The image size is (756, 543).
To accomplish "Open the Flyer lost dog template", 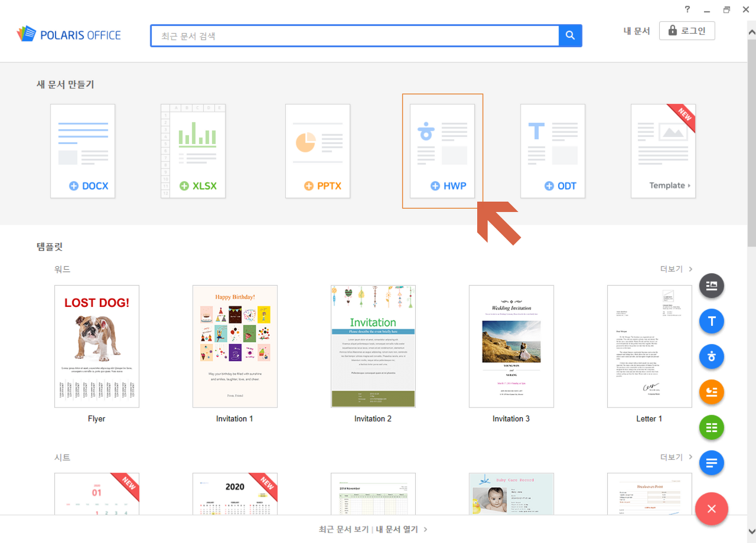I will 97,346.
